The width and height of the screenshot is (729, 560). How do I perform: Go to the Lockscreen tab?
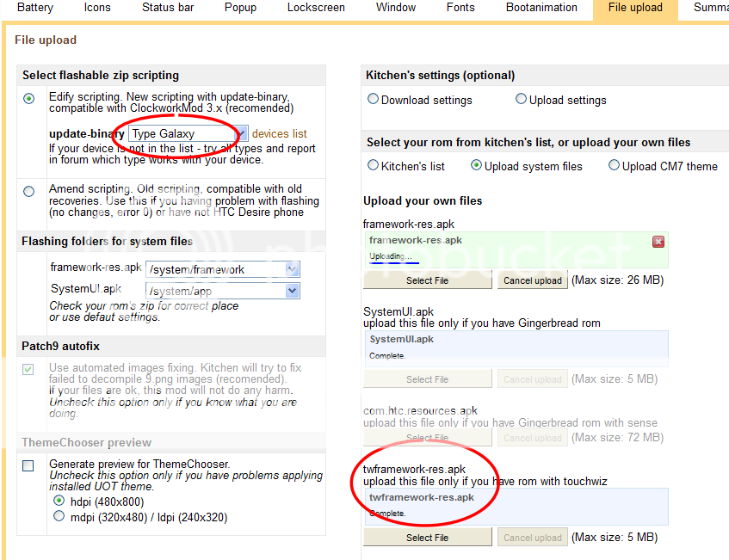pyautogui.click(x=316, y=8)
